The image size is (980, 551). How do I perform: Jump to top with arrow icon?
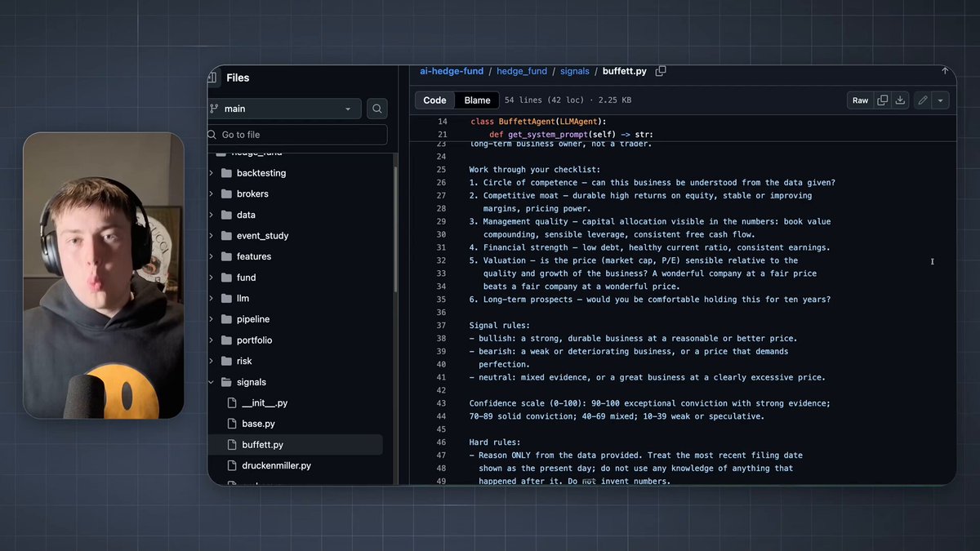[945, 71]
